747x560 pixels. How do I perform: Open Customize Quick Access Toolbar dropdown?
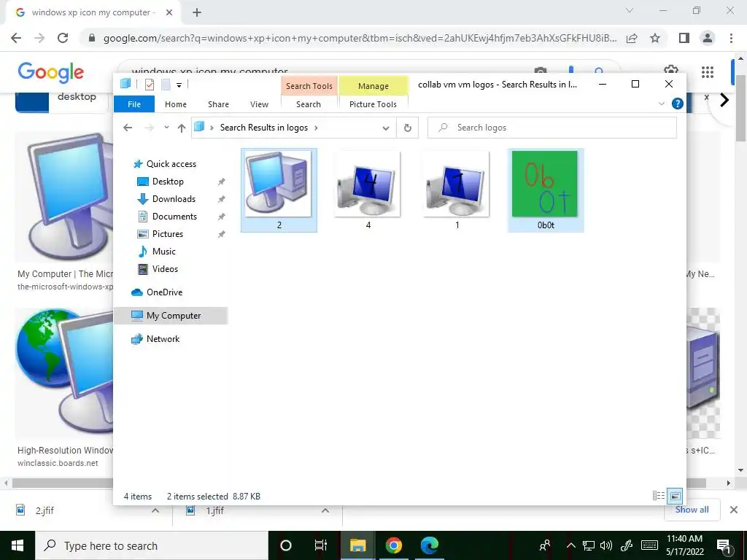(x=179, y=85)
